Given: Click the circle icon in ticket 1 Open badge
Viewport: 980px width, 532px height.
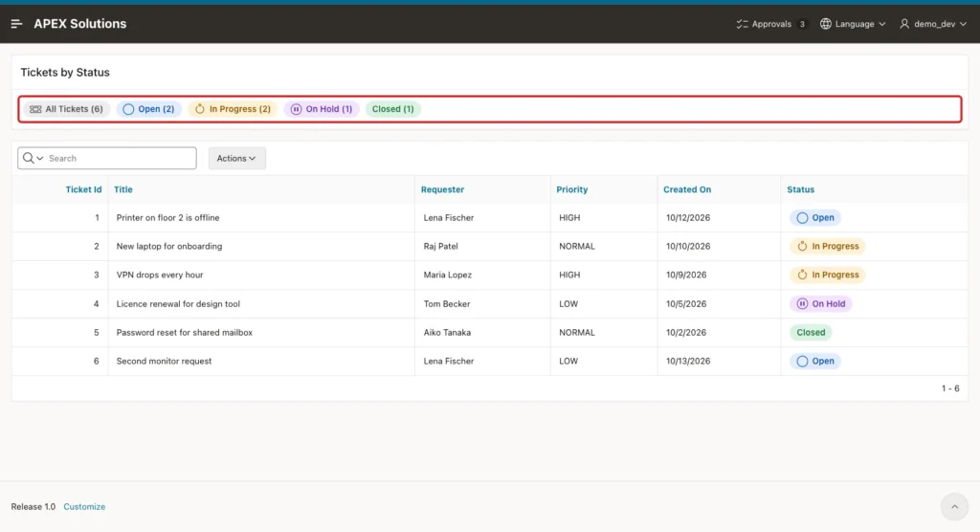Looking at the screenshot, I should pos(802,217).
